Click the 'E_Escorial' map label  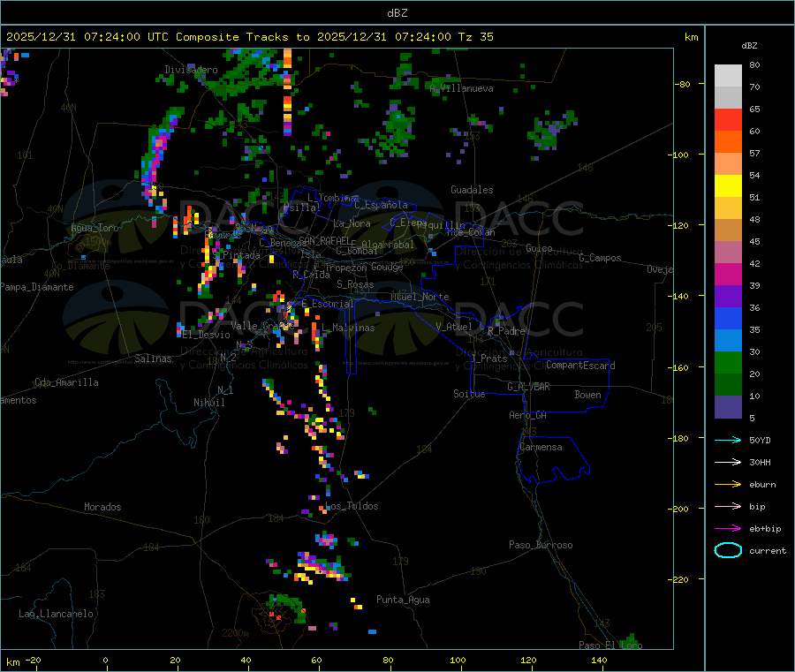pos(328,304)
